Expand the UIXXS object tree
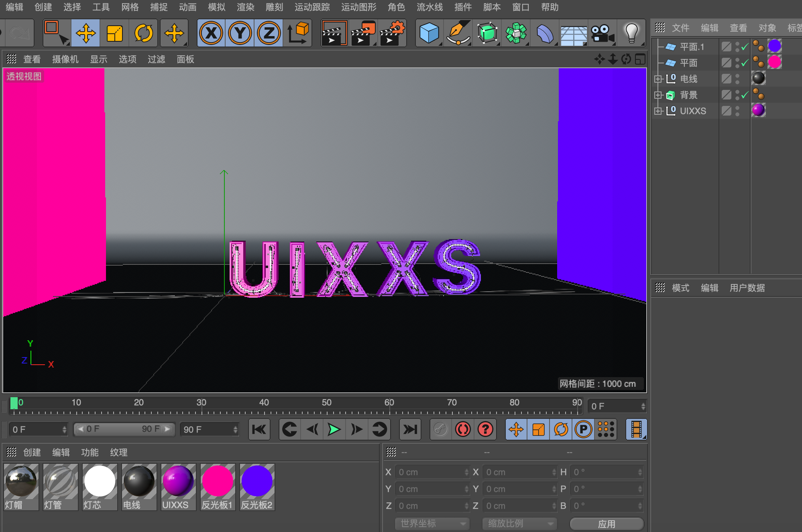Viewport: 802px width, 532px height. point(657,111)
